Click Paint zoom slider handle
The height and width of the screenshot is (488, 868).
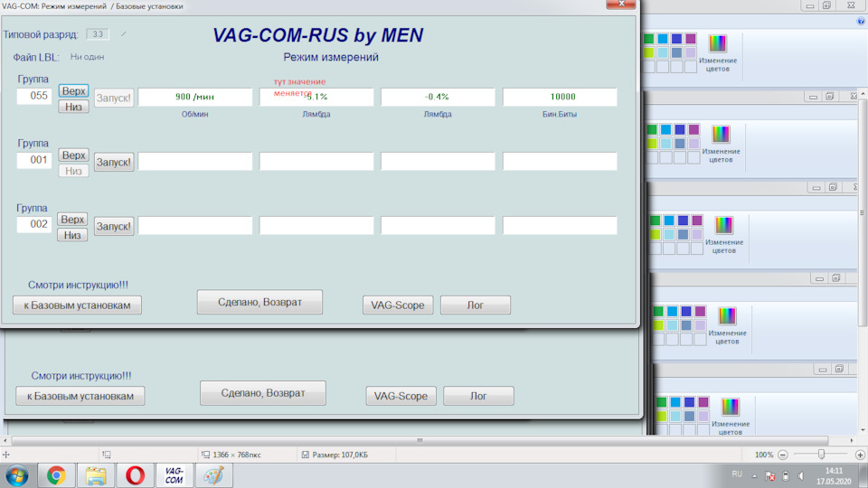[821, 455]
